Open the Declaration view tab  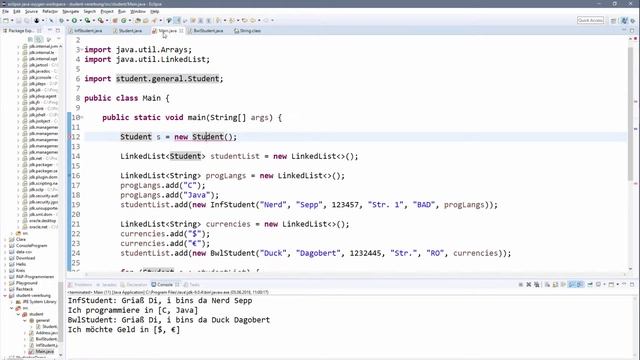(134, 284)
